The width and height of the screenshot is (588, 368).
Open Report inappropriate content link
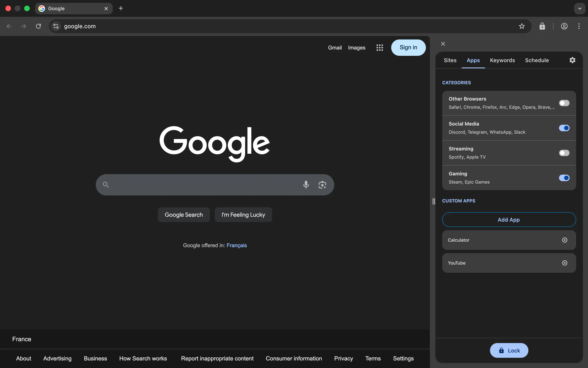[x=217, y=359]
